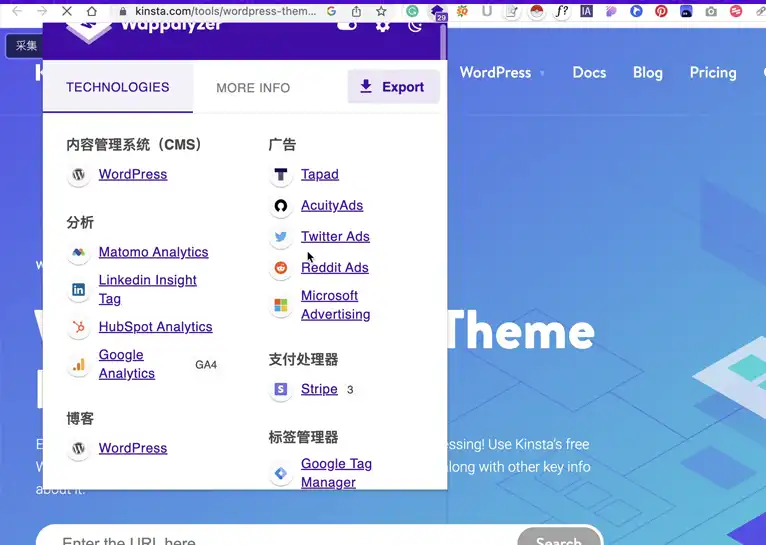Export the detected technologies list
The image size is (766, 545).
pyautogui.click(x=393, y=87)
